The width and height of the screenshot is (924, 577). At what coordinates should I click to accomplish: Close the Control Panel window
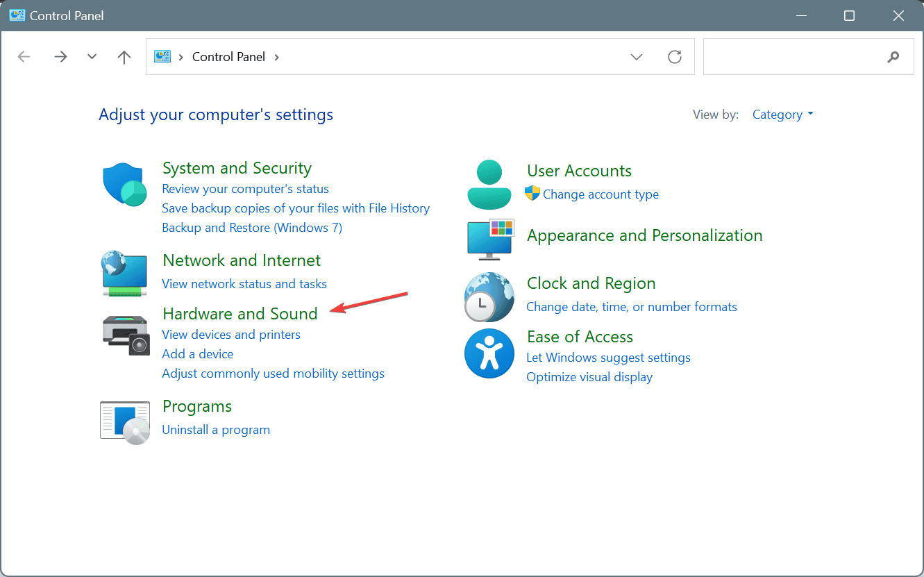point(899,15)
